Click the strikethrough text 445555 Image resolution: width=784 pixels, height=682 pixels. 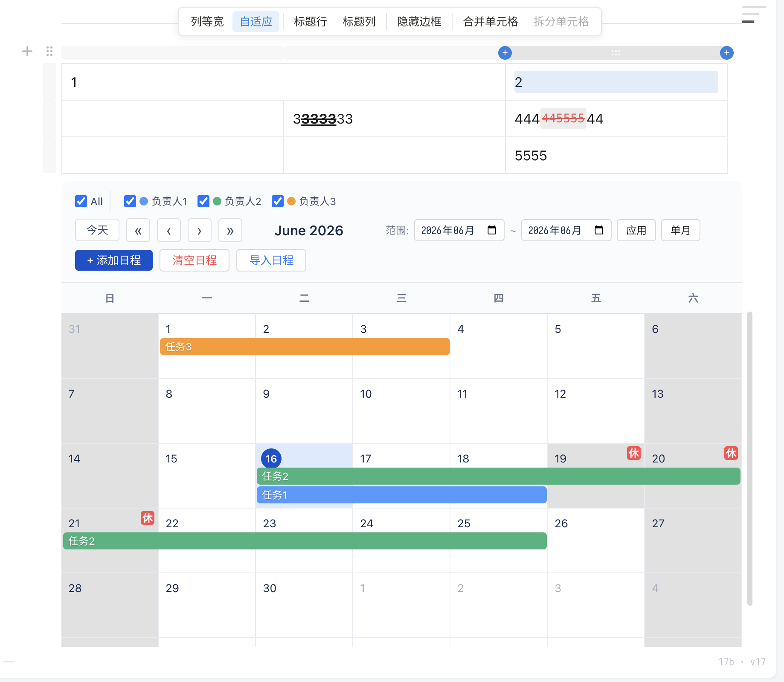tap(563, 118)
